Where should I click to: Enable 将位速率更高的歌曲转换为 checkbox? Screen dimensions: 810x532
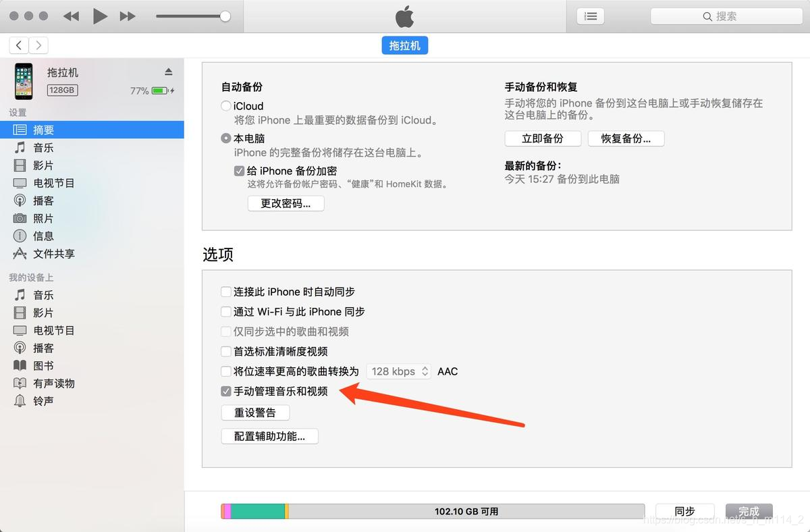[x=226, y=371]
